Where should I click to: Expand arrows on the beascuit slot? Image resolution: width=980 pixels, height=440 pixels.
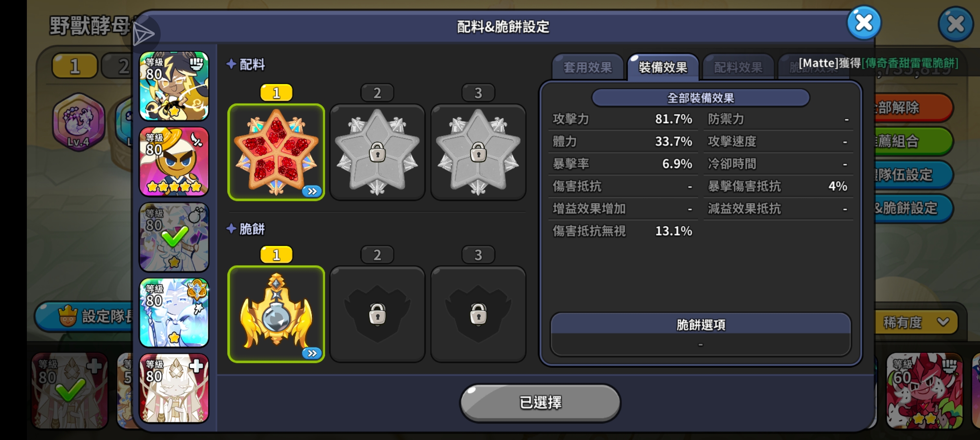(x=312, y=353)
